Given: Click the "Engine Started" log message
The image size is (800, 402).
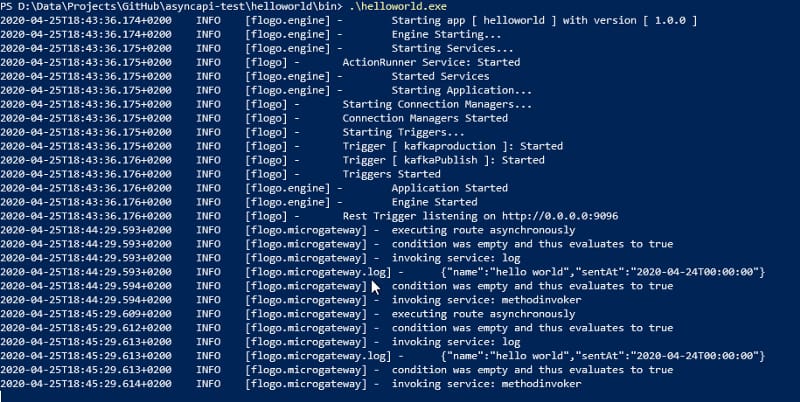Looking at the screenshot, I should [x=434, y=201].
